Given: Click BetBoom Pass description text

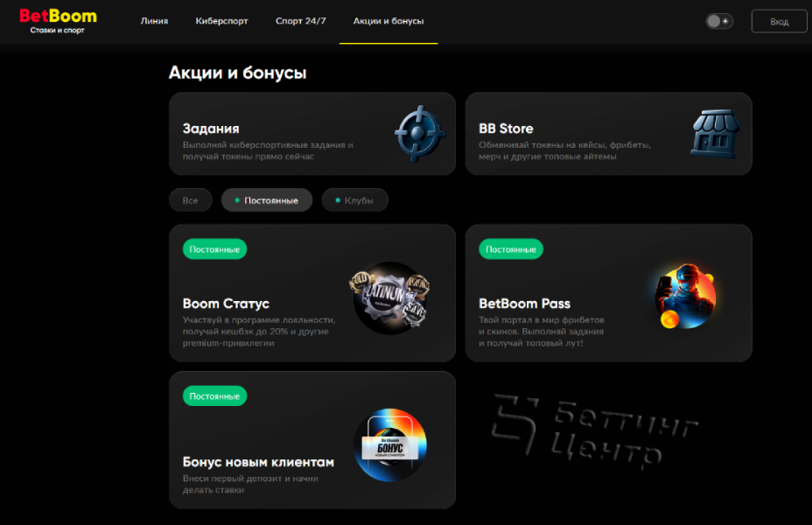Looking at the screenshot, I should (x=541, y=332).
